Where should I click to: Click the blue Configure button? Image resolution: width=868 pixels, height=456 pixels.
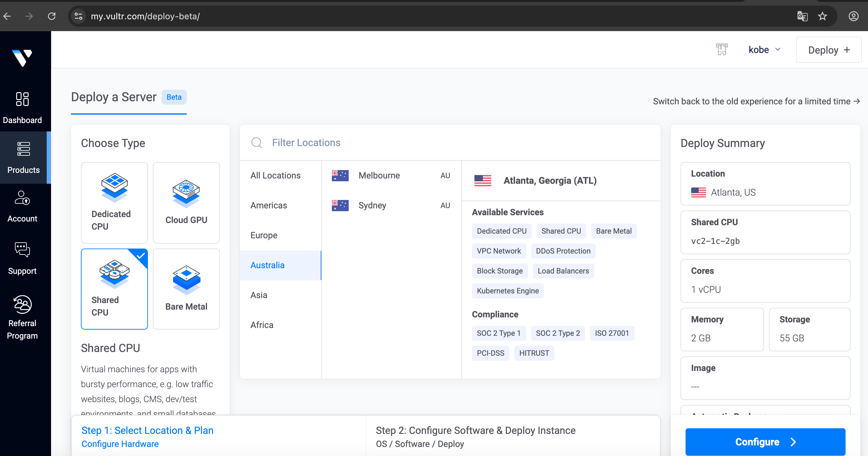tap(765, 441)
